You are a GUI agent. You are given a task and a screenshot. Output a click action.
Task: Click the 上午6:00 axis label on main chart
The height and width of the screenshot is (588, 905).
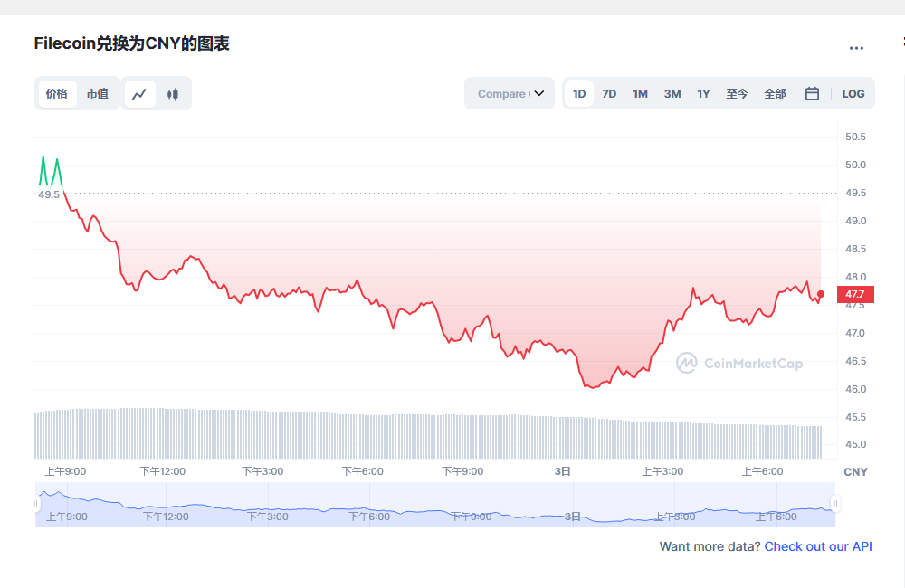tap(762, 471)
